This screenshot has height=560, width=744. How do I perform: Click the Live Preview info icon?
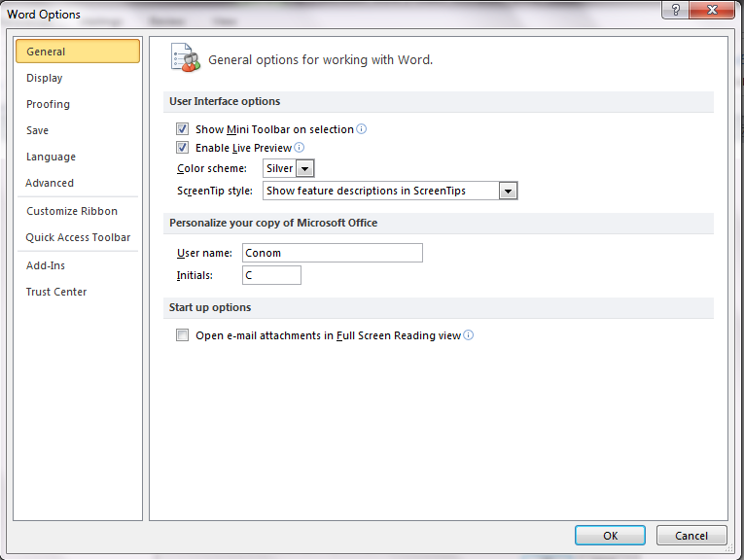coord(299,148)
